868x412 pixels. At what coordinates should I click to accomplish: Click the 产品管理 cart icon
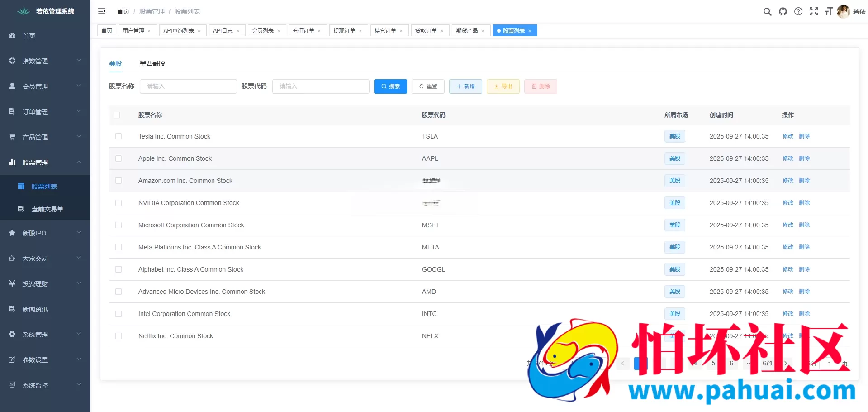click(12, 137)
